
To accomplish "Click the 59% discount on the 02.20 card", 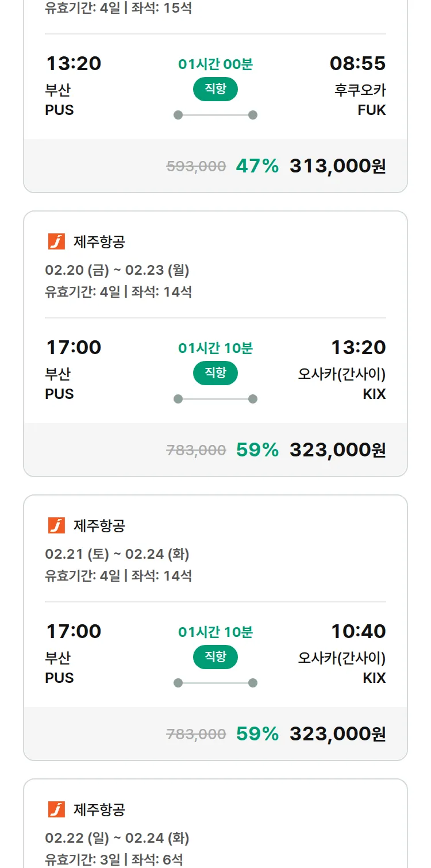I will click(x=257, y=450).
